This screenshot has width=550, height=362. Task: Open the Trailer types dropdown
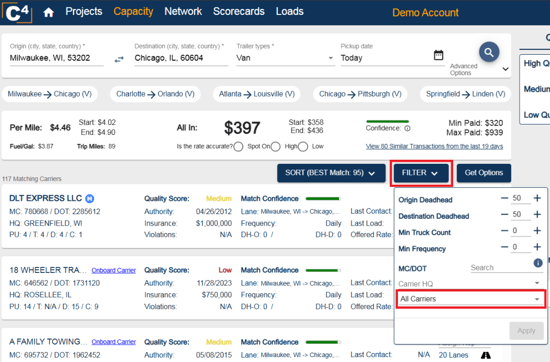coord(285,58)
